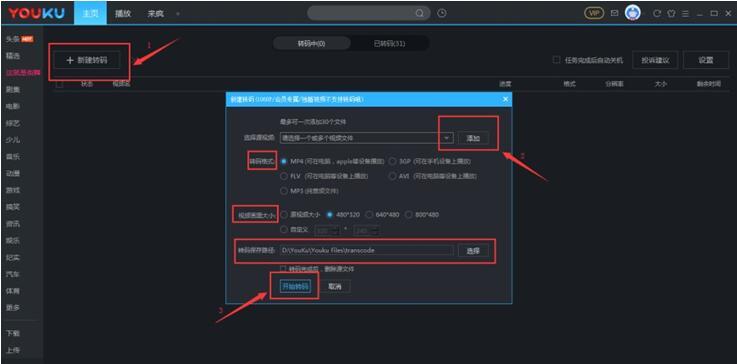
Task: Close the 新建转码 dialog with X
Action: coord(505,99)
